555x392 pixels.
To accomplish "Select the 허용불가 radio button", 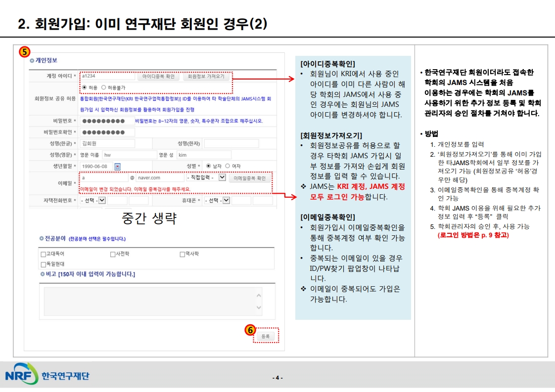I will tap(104, 87).
